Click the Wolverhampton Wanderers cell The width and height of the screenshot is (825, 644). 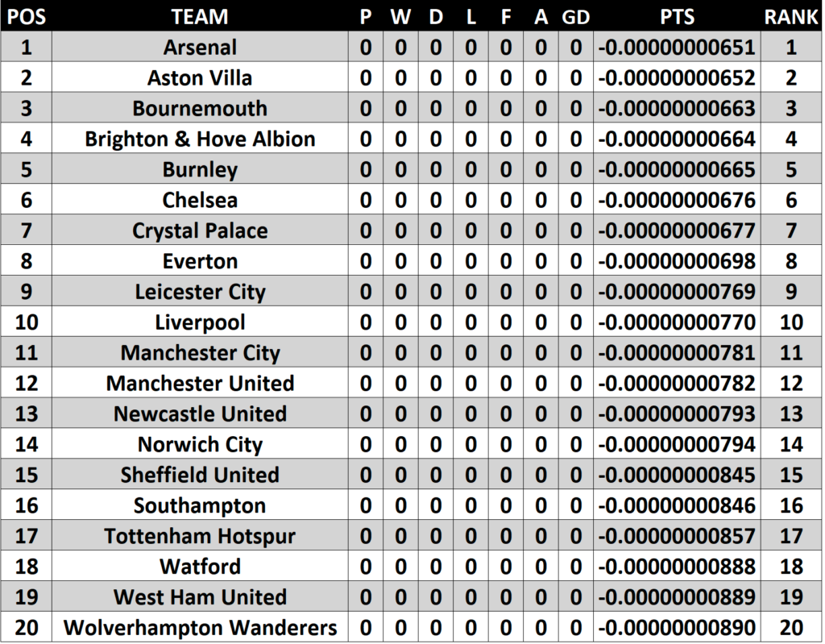[x=200, y=627]
